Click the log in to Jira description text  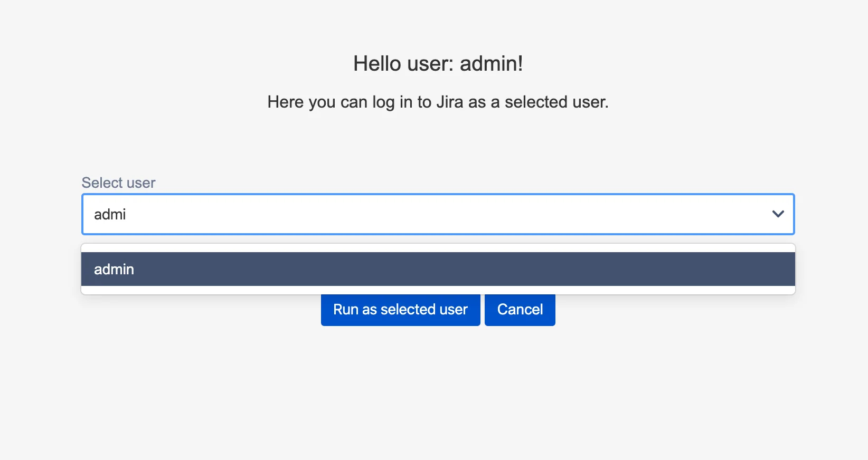pyautogui.click(x=438, y=102)
